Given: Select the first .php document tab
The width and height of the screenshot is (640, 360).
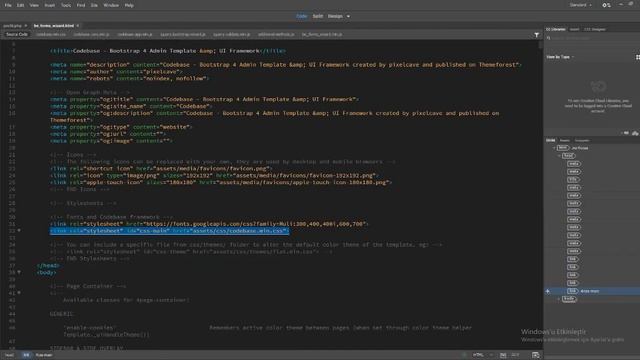Looking at the screenshot, I should tap(12, 26).
